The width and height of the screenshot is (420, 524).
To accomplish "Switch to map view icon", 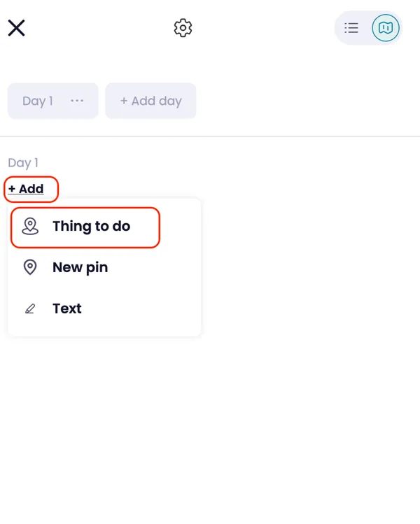I will pyautogui.click(x=385, y=28).
